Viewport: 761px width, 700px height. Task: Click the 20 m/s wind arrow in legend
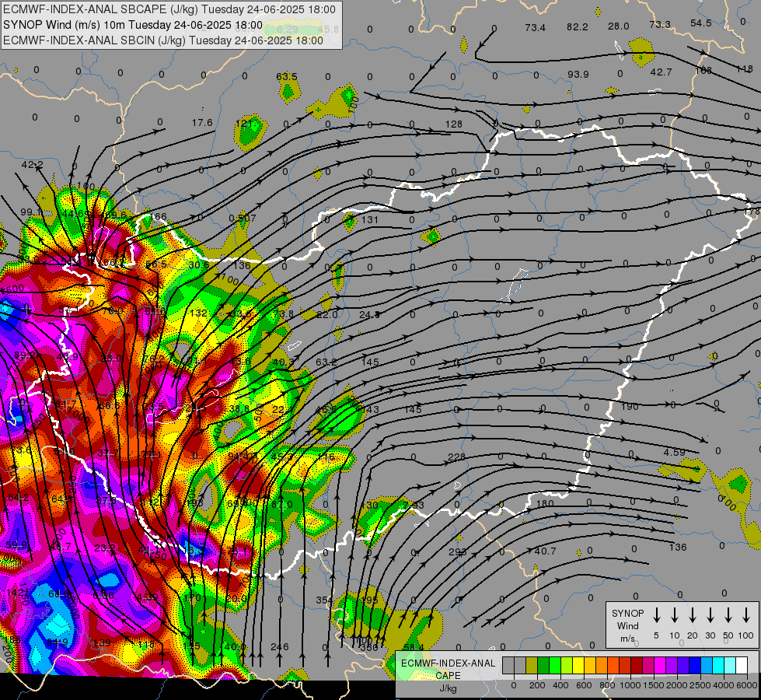pyautogui.click(x=693, y=614)
